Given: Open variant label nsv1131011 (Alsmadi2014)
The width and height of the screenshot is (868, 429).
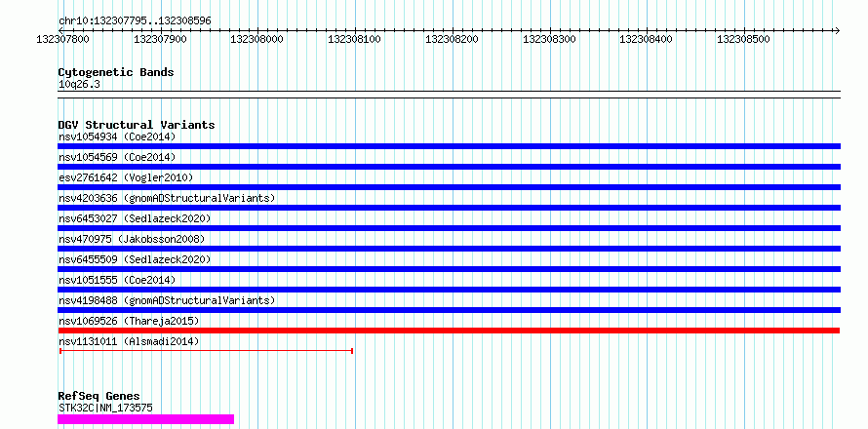Looking at the screenshot, I should 129,341.
